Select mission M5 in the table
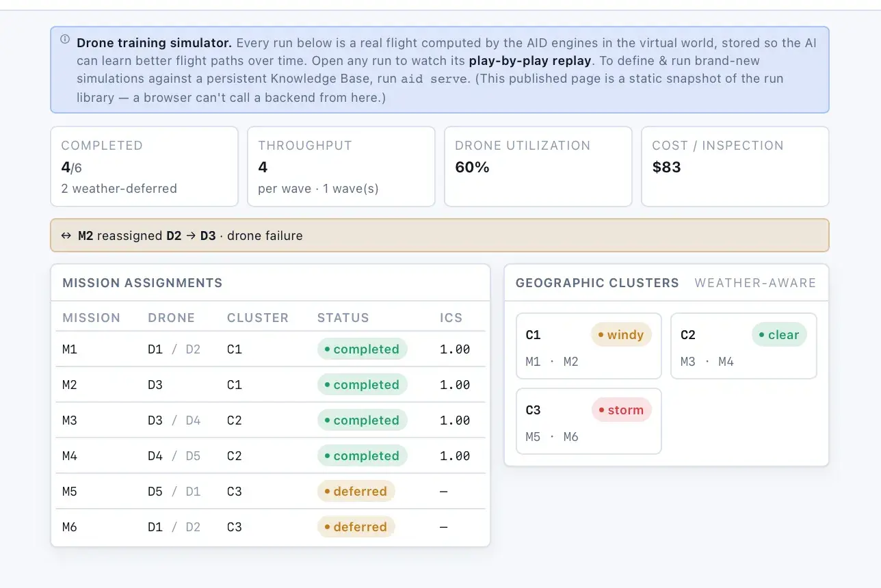 pos(70,492)
